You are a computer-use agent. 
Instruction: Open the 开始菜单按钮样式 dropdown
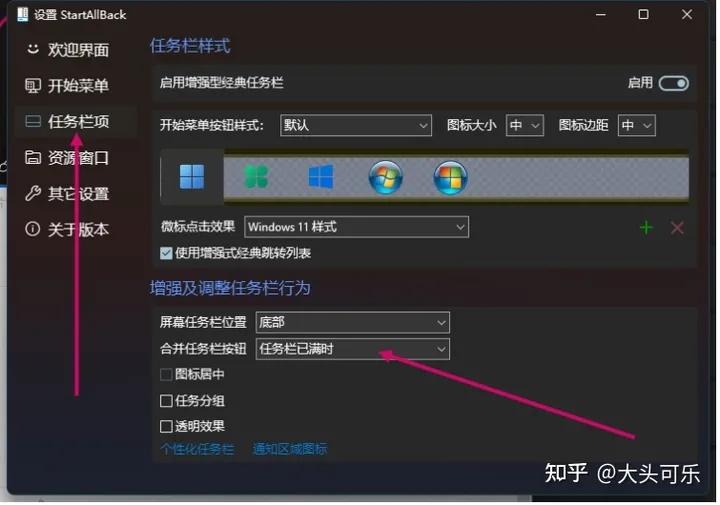point(355,125)
